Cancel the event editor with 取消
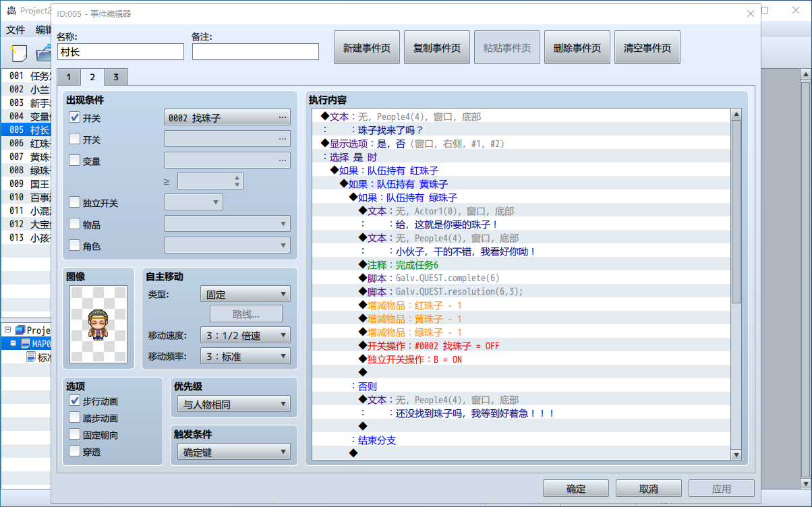 pyautogui.click(x=649, y=489)
